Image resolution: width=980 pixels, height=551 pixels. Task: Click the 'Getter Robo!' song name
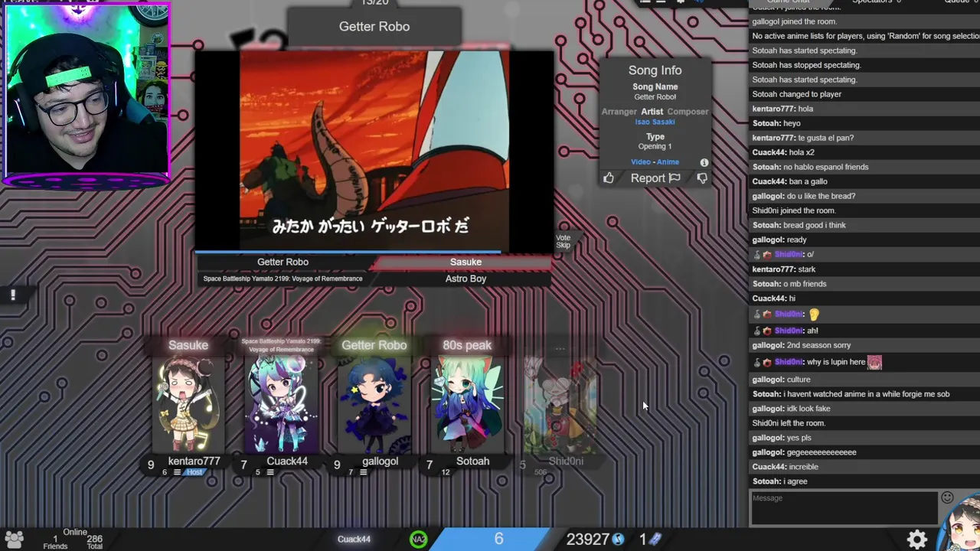pos(655,97)
